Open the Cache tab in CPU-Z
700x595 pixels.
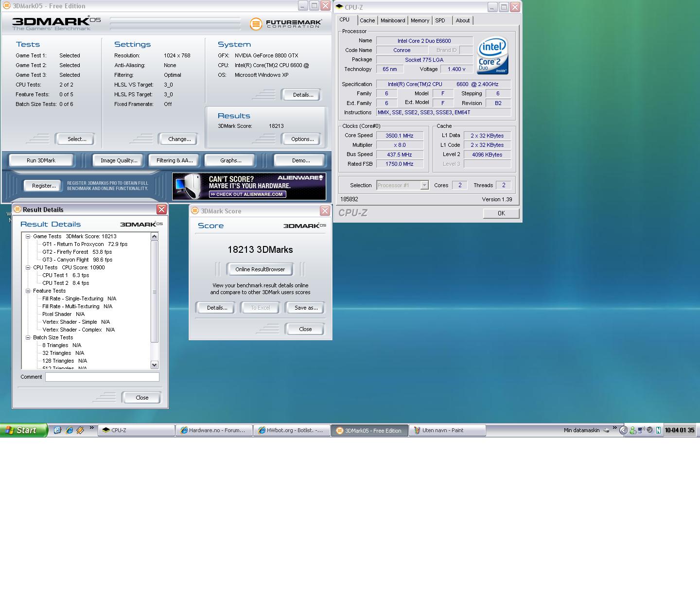(x=367, y=20)
